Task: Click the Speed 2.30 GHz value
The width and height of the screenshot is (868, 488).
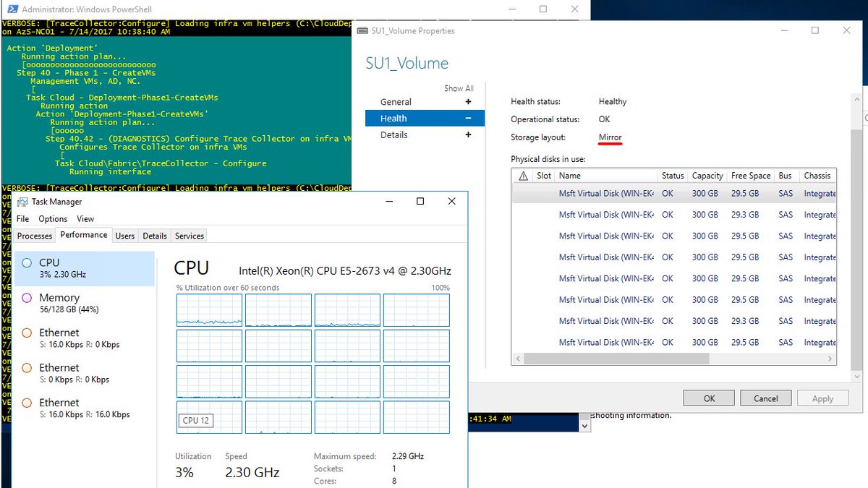Action: pos(252,473)
